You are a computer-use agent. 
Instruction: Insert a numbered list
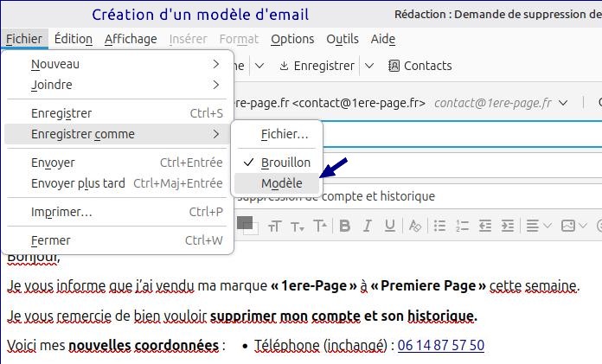pos(461,226)
